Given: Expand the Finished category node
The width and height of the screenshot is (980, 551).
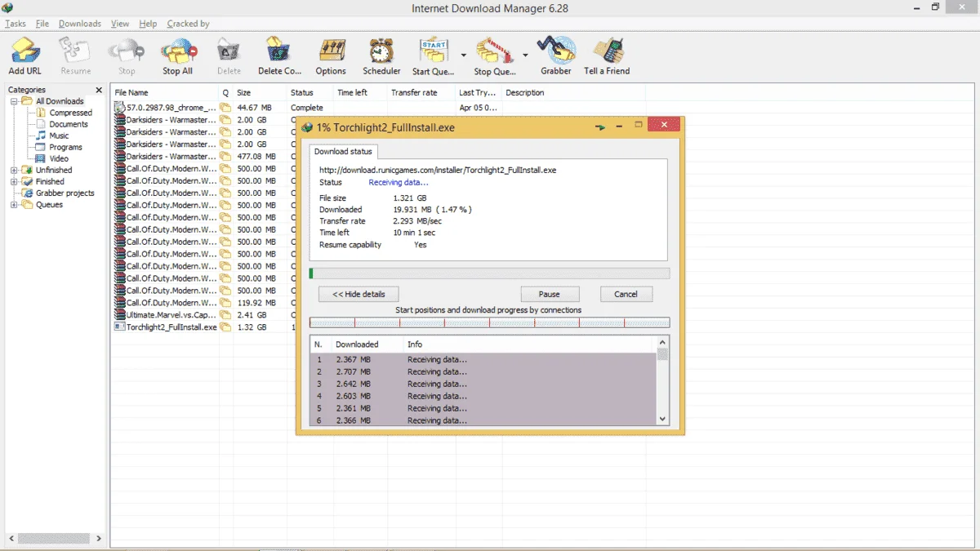Looking at the screenshot, I should [14, 181].
